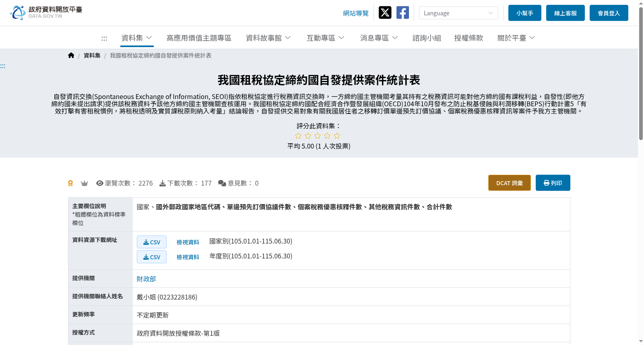Click the text 政府資料開放授權條款-第1版
The height and width of the screenshot is (345, 644).
[x=178, y=333]
